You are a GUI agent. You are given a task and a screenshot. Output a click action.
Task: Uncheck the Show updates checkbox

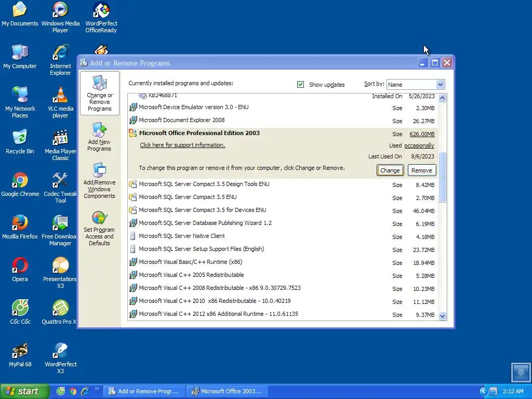tap(300, 85)
